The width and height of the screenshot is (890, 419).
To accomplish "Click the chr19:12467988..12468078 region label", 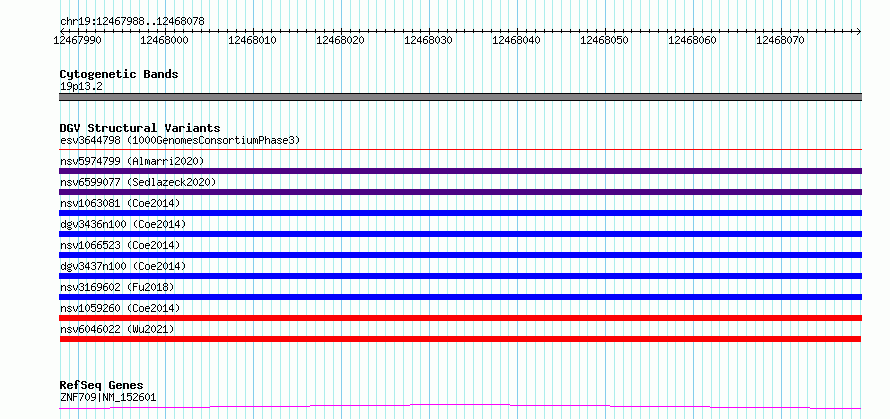I will pos(132,22).
